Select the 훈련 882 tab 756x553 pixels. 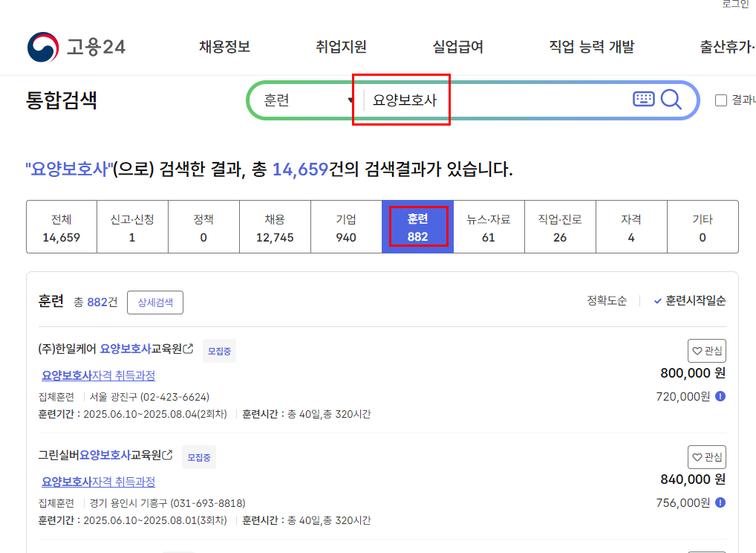click(417, 227)
